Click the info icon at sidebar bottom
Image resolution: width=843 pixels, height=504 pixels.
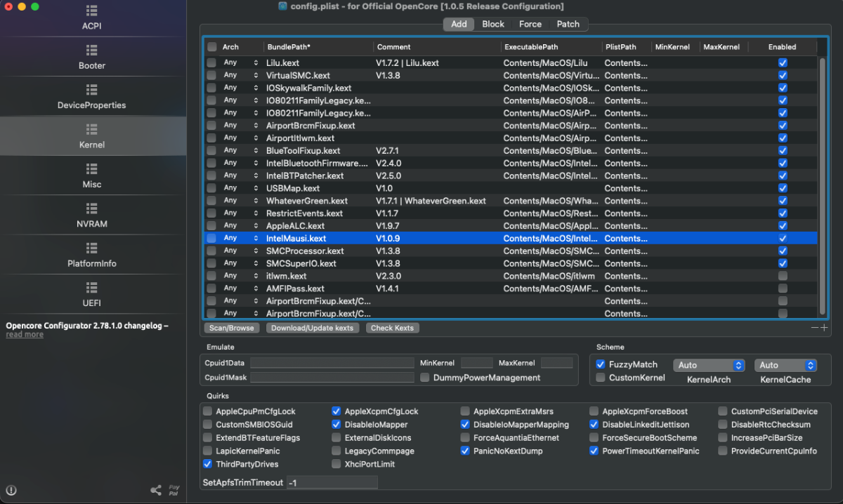click(11, 491)
